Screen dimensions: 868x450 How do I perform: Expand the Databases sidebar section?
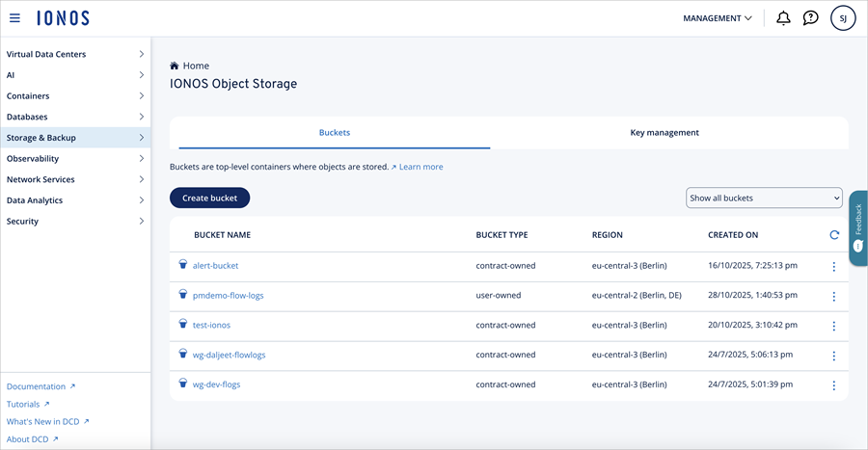coord(75,117)
